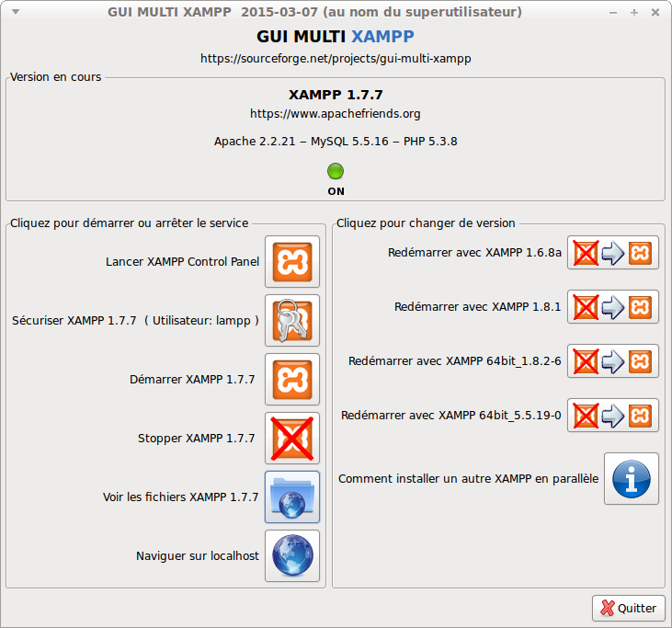Click the 'Lancer XAMPP Control Panel' label
Screen dimensions: 672x628
(x=183, y=262)
